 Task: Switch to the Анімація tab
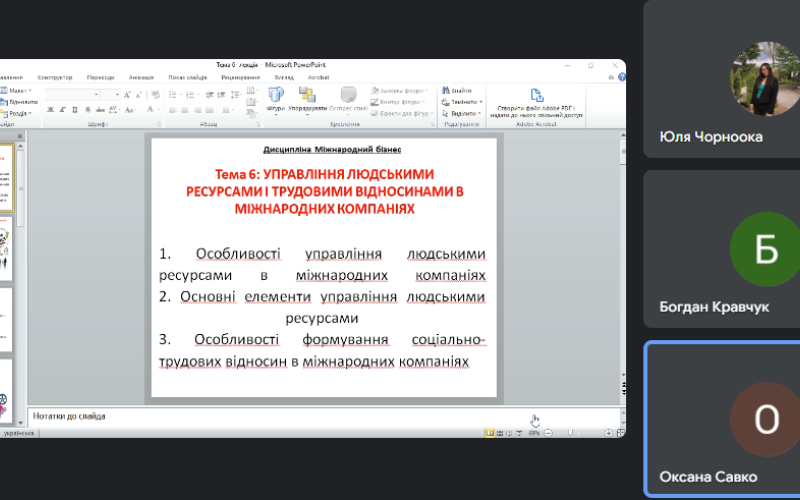pyautogui.click(x=141, y=78)
